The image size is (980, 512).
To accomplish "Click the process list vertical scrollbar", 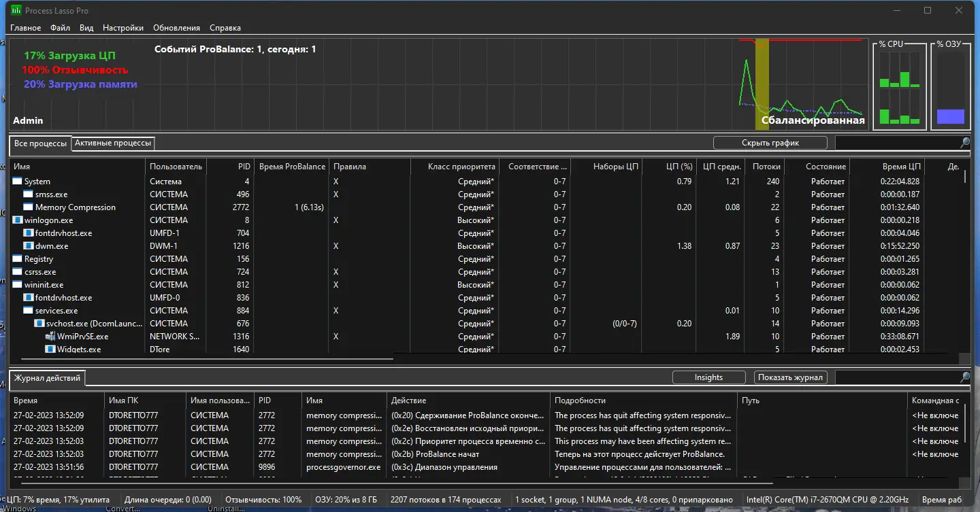I will click(x=964, y=262).
